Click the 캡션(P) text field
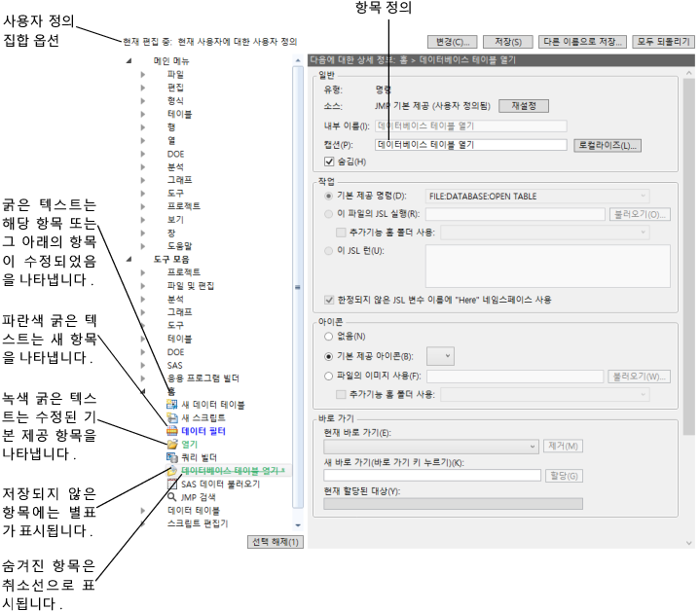 coord(471,145)
